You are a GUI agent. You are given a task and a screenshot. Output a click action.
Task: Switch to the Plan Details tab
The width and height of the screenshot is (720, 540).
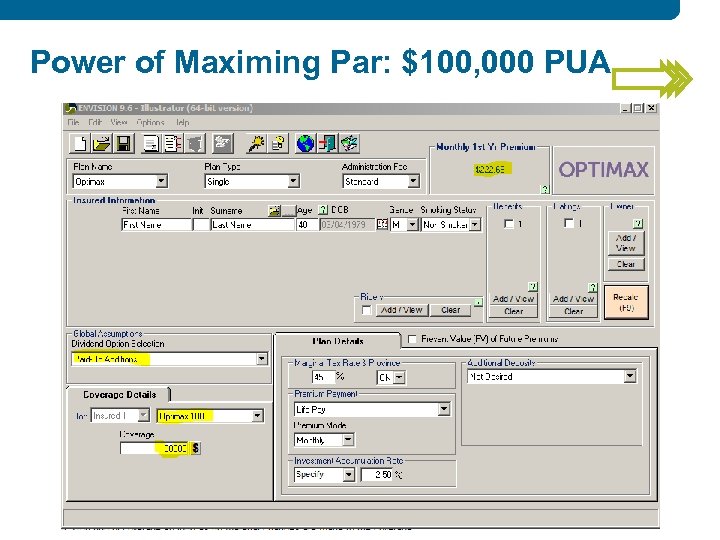[338, 341]
